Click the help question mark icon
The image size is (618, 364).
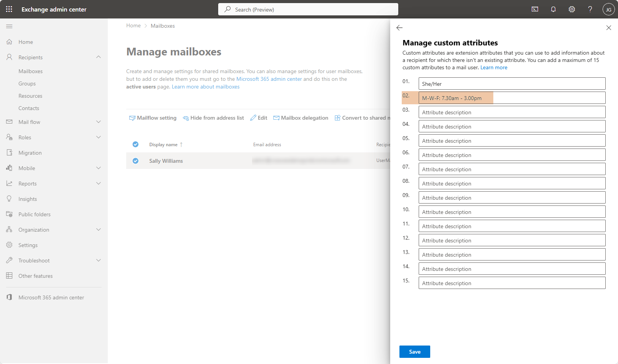click(x=590, y=9)
